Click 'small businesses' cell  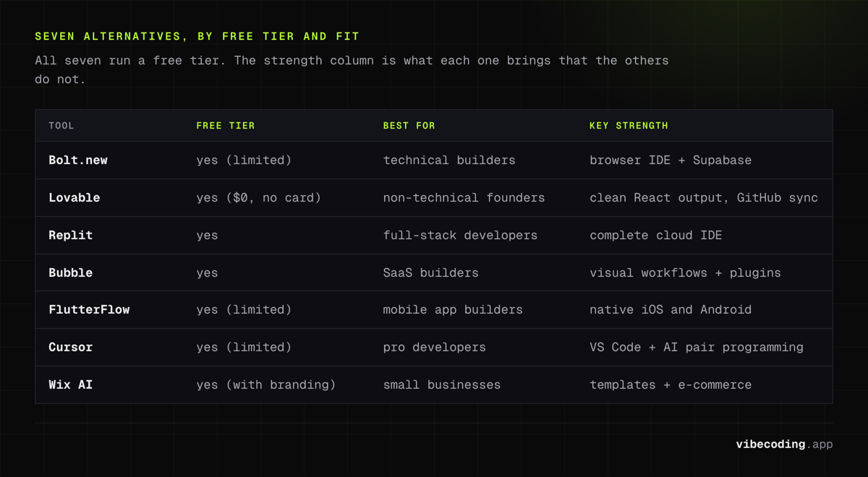442,384
